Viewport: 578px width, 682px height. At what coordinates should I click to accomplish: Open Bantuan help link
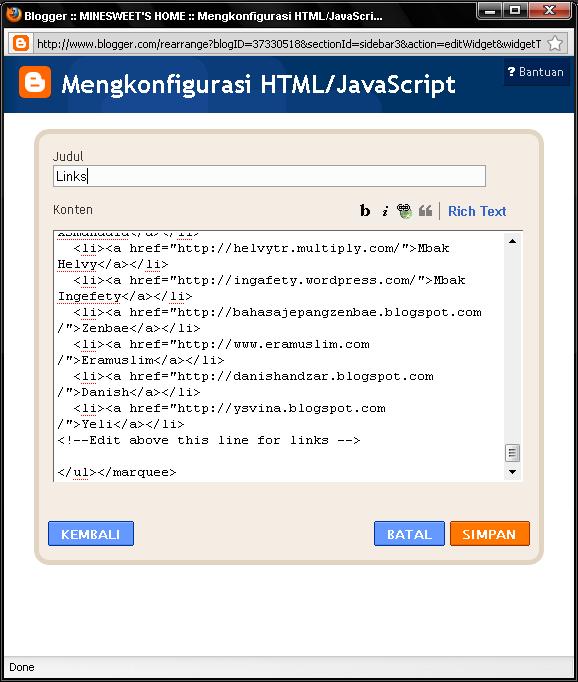[x=536, y=72]
